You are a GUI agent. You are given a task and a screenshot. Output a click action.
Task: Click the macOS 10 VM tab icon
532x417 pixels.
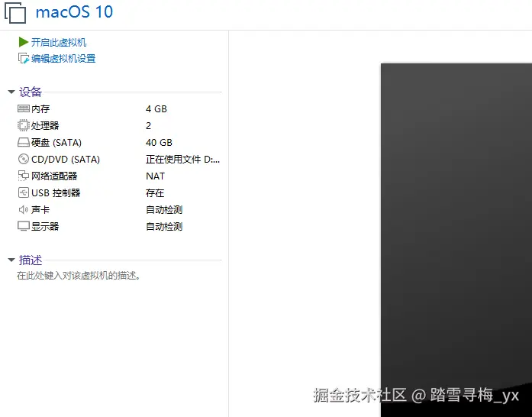click(15, 12)
